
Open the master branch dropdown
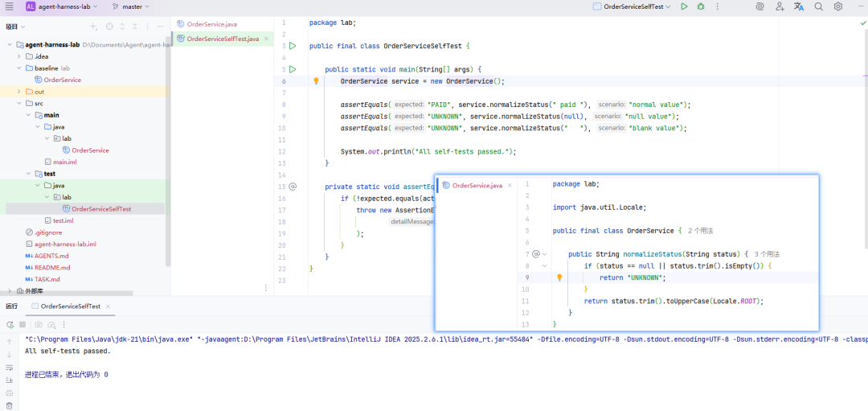(131, 6)
